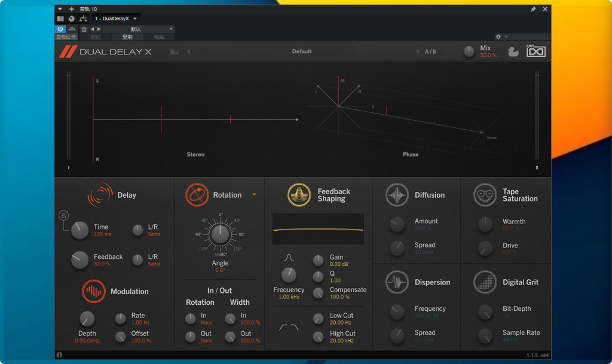Click the 1.00 kHz Frequency value
Viewport: 612px width, 364px height.
click(x=289, y=297)
